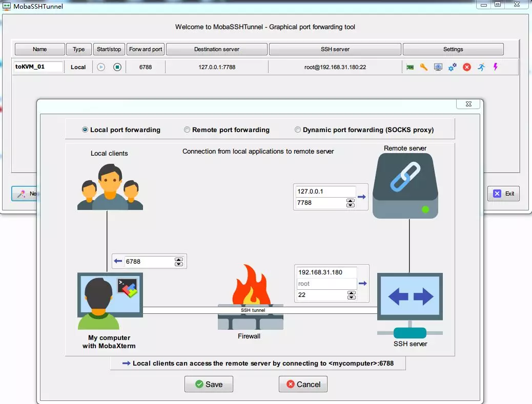The image size is (532, 404).
Task: Cancel the tunnel editing dialog
Action: pos(303,384)
